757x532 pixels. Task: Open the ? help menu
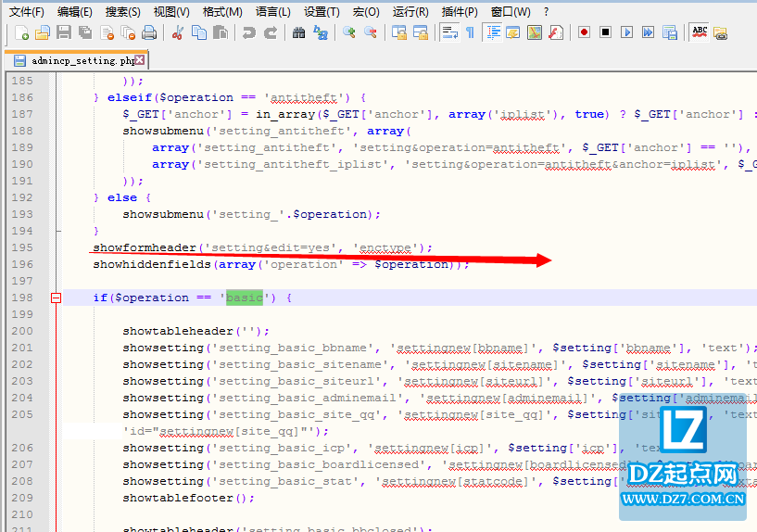click(546, 12)
